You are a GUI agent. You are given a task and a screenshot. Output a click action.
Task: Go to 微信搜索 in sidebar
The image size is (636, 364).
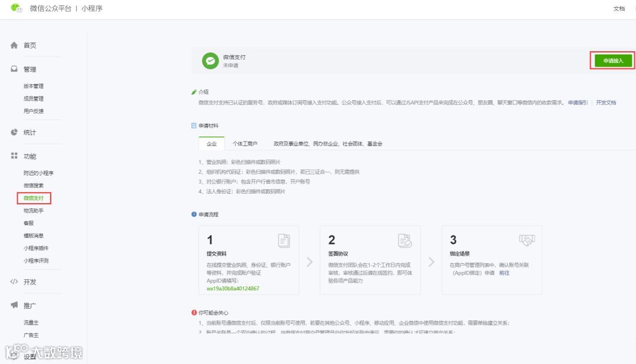click(x=33, y=186)
